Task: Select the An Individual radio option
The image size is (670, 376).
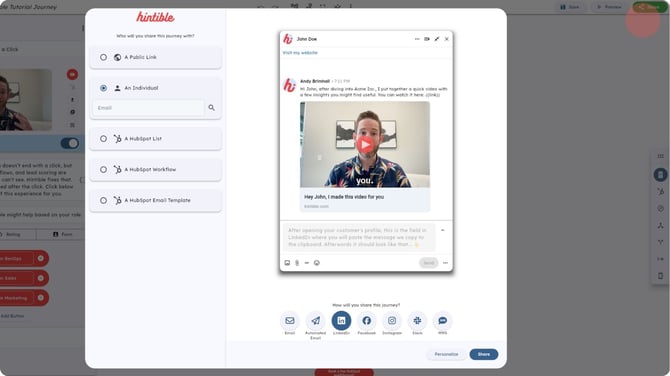Action: coord(103,88)
